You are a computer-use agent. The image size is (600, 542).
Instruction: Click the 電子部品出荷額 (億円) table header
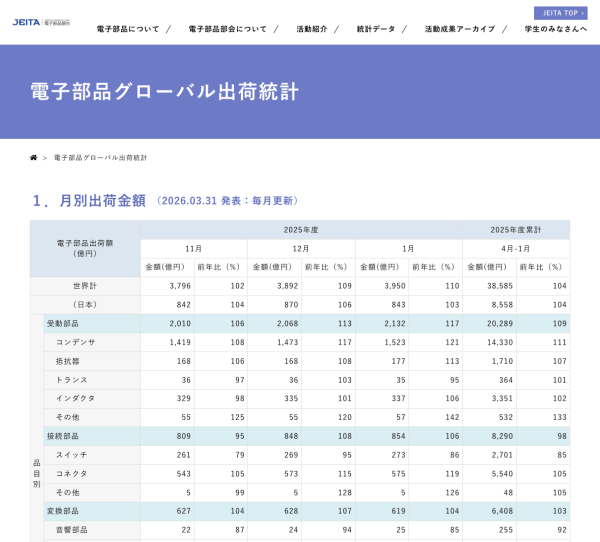tap(85, 248)
